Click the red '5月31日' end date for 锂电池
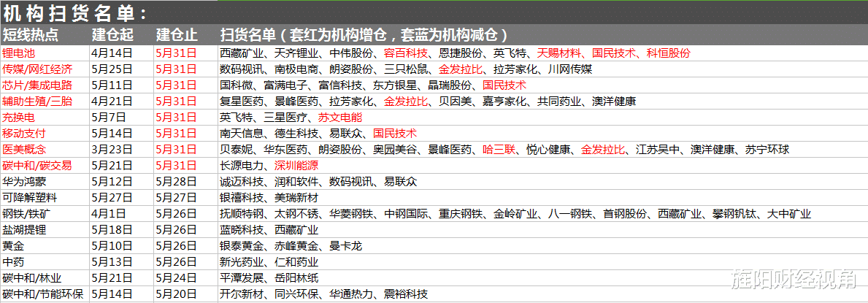This screenshot has width=868, height=303. click(x=177, y=54)
